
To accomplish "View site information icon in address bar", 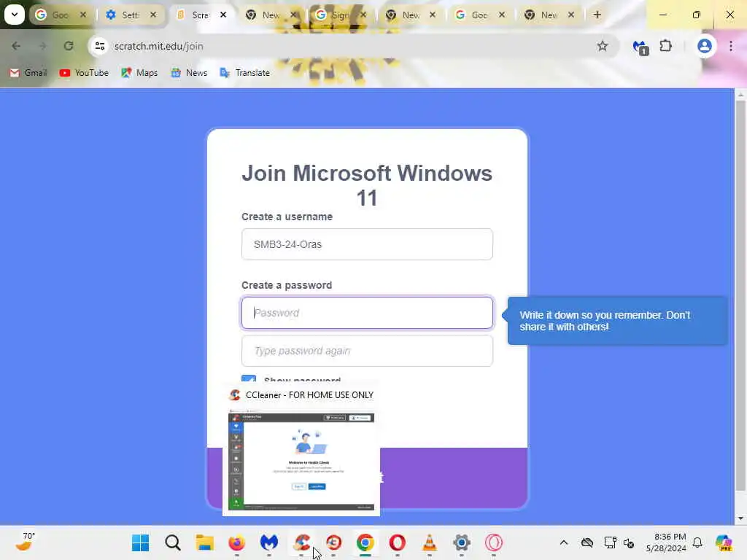I will [99, 46].
